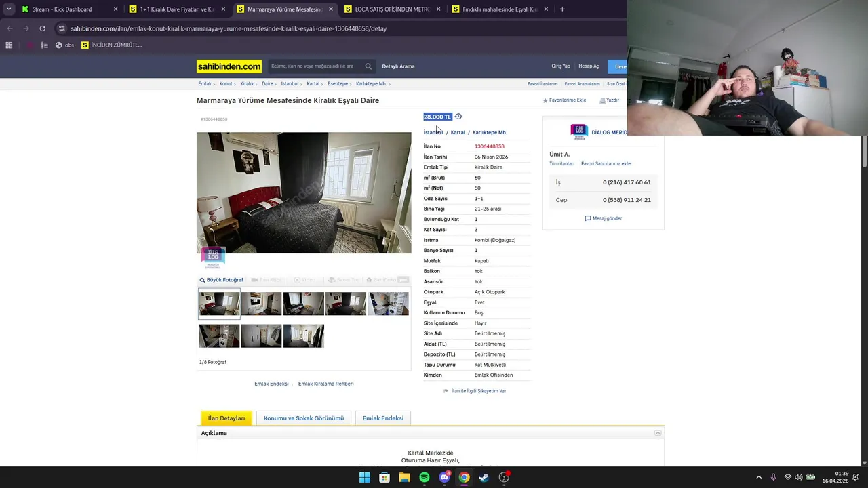Click the main bedroom photo
The image size is (868, 488).
point(304,193)
